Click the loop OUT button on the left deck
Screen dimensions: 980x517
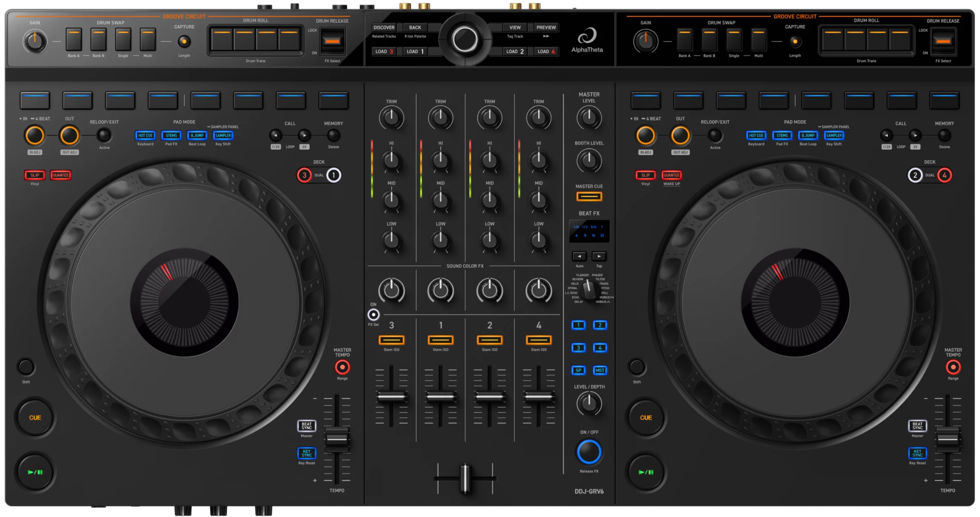point(70,136)
